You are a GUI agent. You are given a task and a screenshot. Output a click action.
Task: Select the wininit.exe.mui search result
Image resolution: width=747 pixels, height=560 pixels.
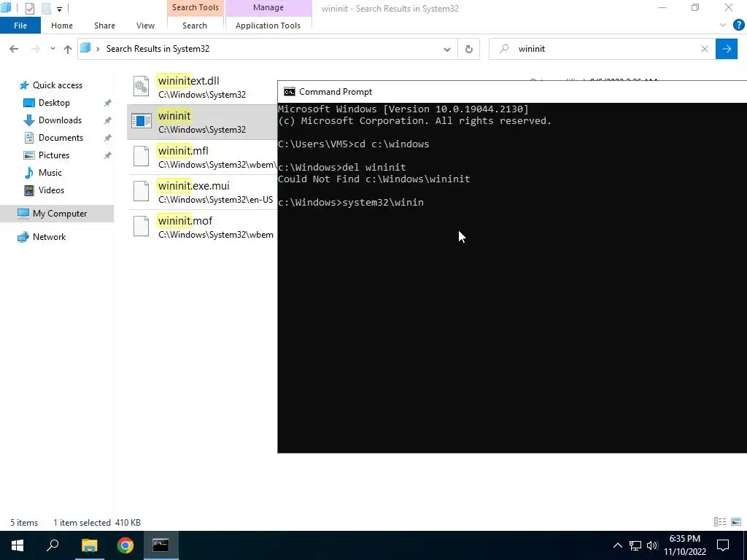pos(204,192)
